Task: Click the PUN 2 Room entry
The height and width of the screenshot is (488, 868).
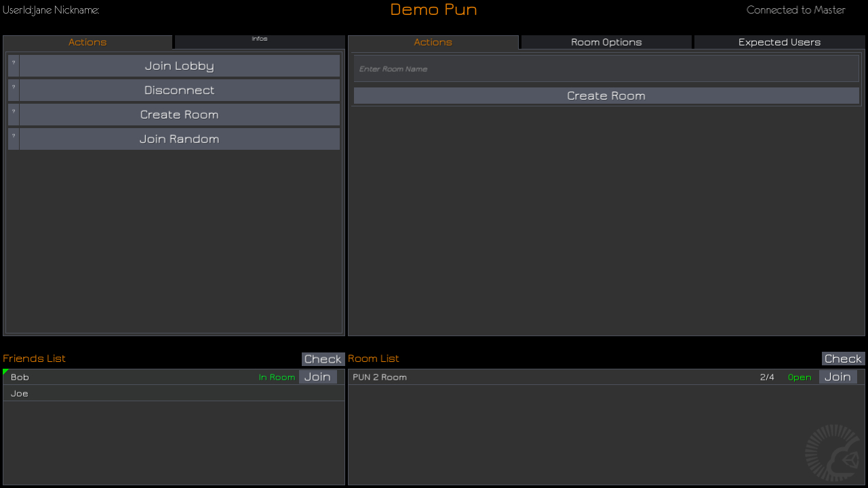Action: tap(606, 377)
